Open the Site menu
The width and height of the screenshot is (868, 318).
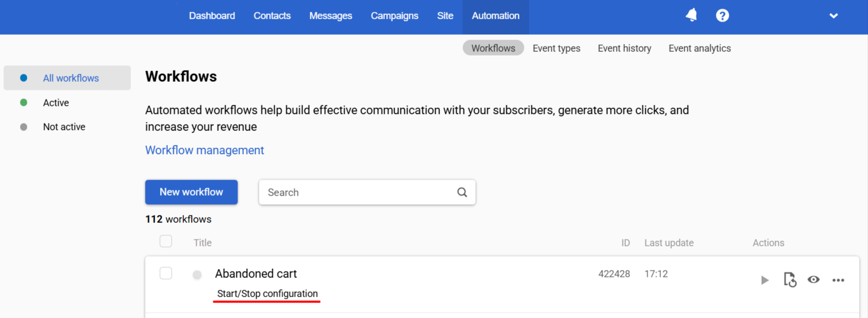pos(445,16)
